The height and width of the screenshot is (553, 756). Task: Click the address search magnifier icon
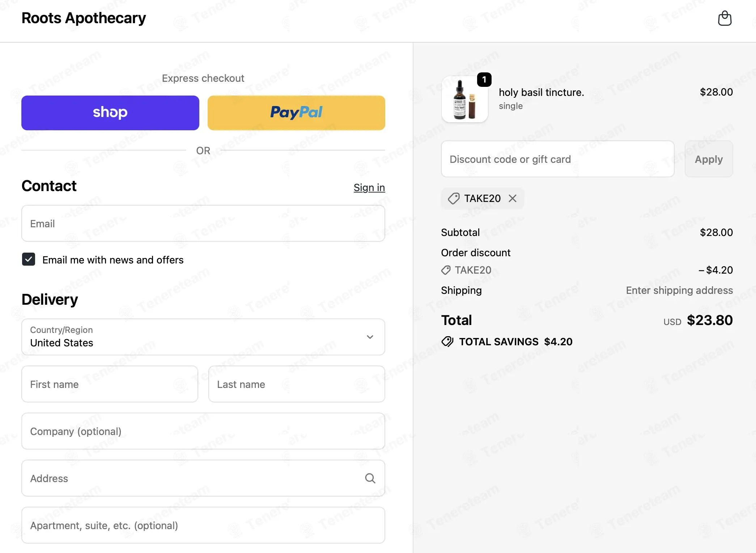[370, 478]
